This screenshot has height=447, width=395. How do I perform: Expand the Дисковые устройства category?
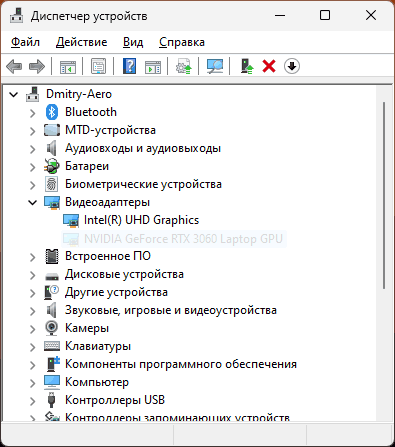point(32,275)
